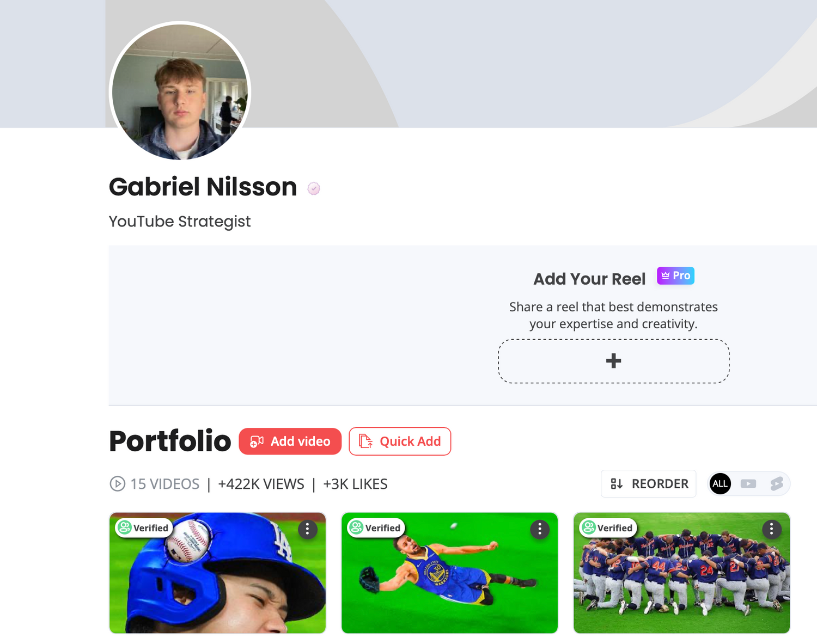The image size is (817, 644).
Task: Filter the portfolio by Shorts icon
Action: 777,483
